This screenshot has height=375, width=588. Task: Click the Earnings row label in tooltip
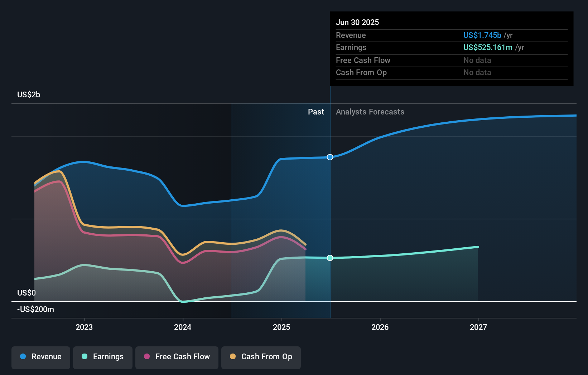(351, 47)
